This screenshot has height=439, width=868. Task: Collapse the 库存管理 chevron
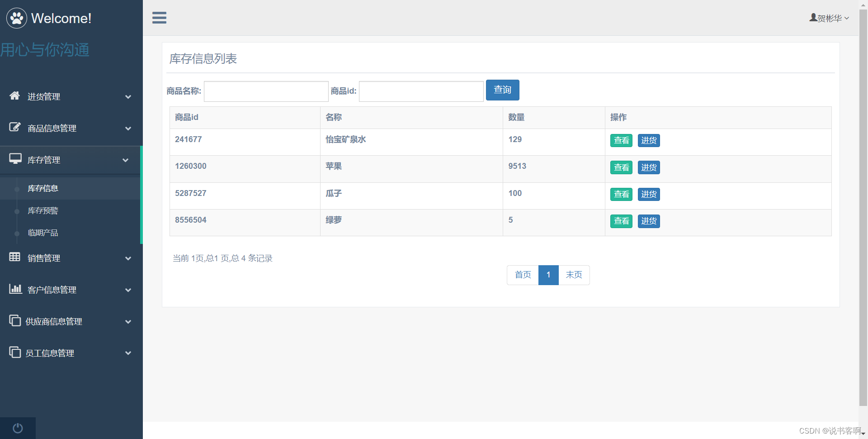[x=126, y=160]
